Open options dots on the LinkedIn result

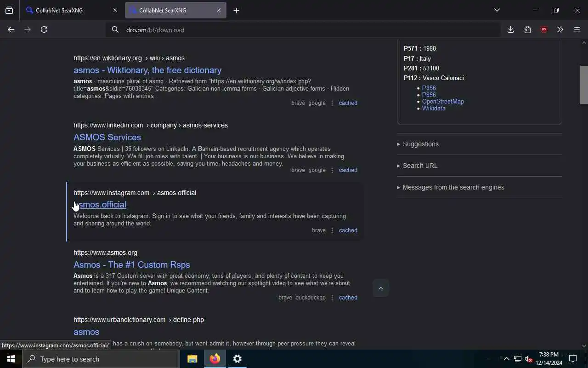pos(332,170)
